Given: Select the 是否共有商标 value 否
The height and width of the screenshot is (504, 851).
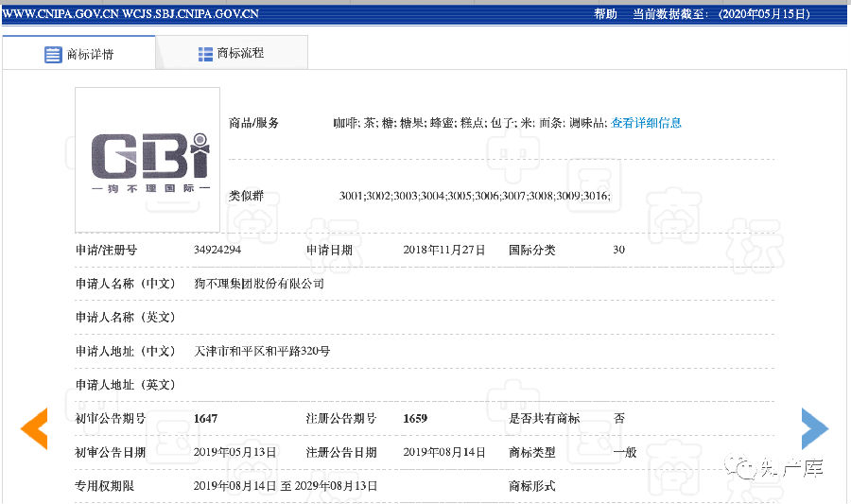Looking at the screenshot, I should [619, 418].
